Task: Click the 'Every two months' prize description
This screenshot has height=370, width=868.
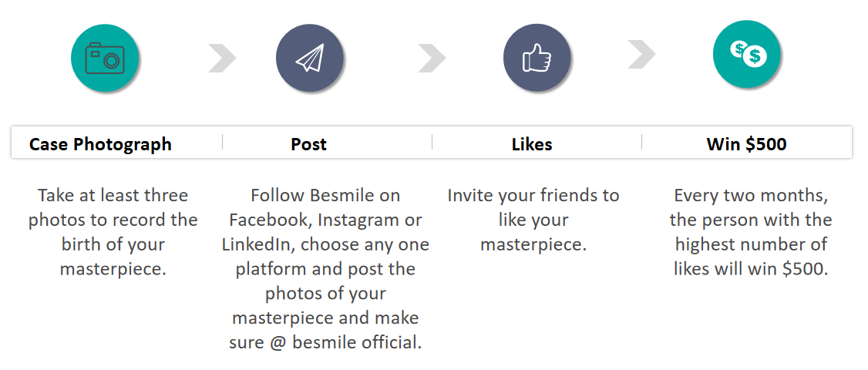Action: pos(751,232)
